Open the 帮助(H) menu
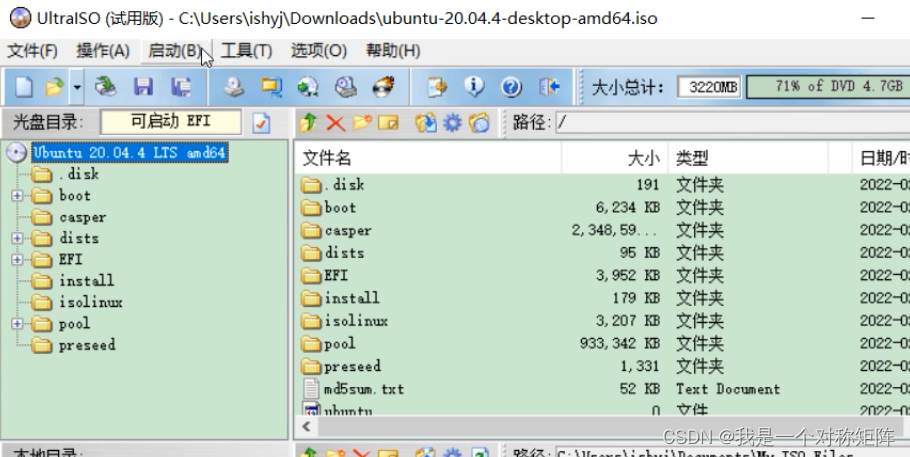Image resolution: width=910 pixels, height=457 pixels. (393, 51)
